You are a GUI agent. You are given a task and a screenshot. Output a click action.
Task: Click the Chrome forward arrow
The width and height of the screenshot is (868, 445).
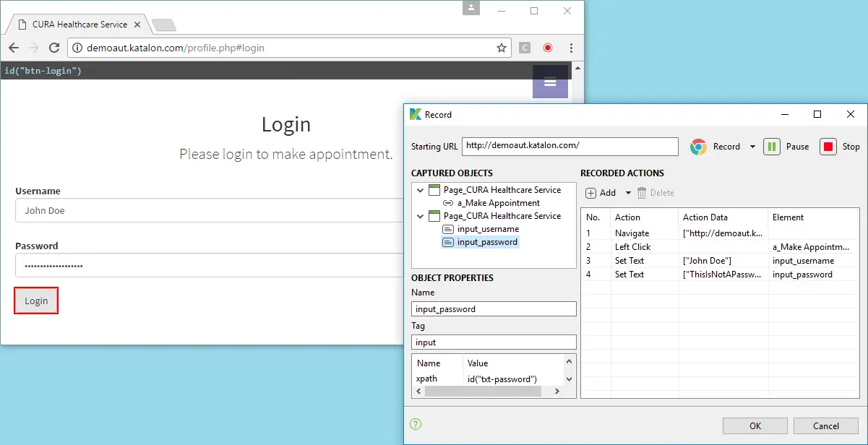point(33,48)
